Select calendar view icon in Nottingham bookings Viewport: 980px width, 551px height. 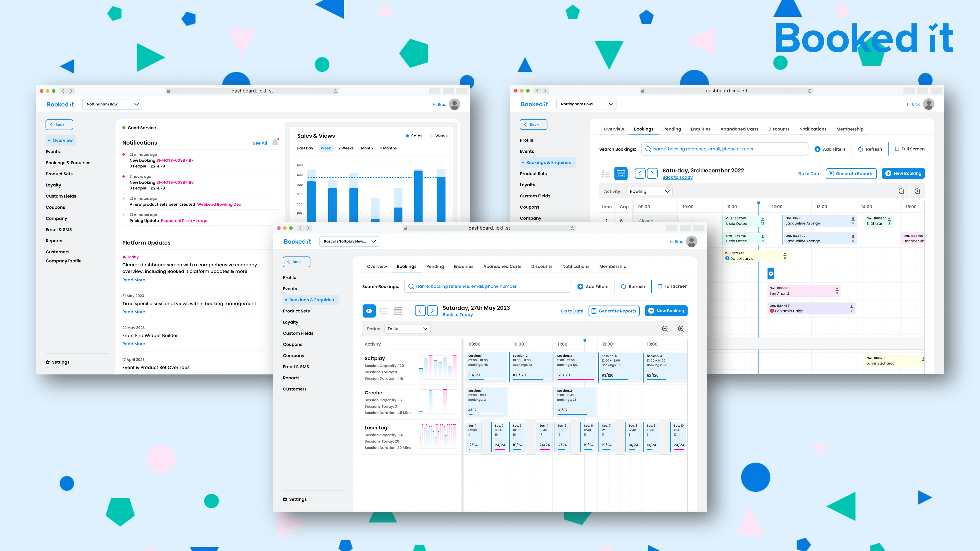point(621,173)
